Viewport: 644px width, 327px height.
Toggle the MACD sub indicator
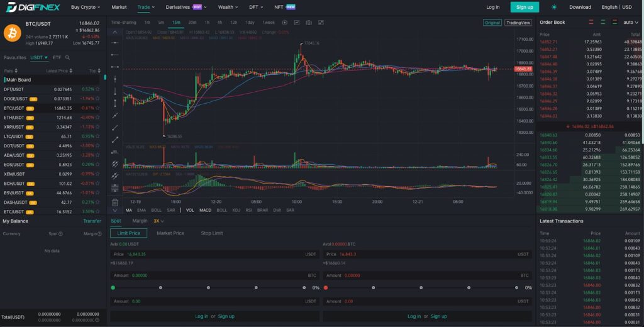coord(206,210)
